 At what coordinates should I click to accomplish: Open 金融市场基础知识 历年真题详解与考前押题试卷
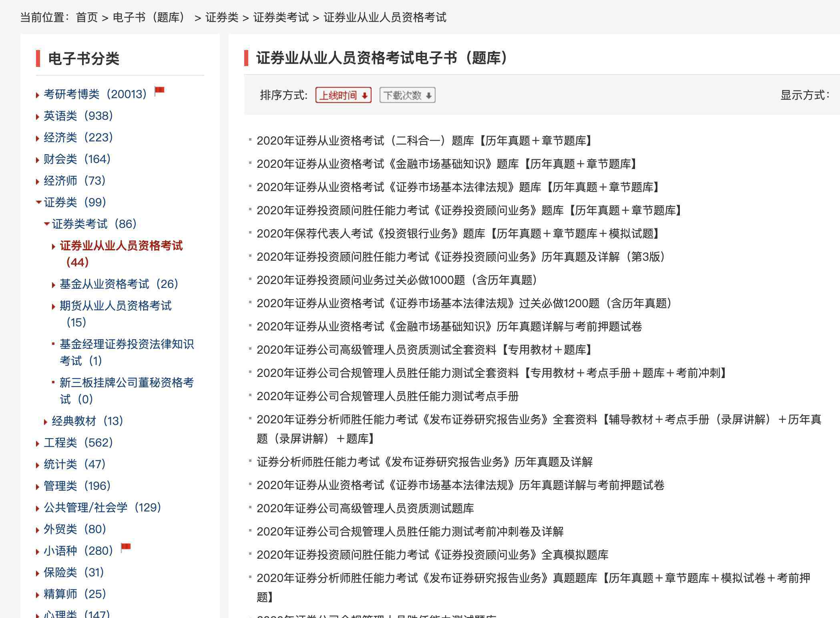click(x=449, y=326)
